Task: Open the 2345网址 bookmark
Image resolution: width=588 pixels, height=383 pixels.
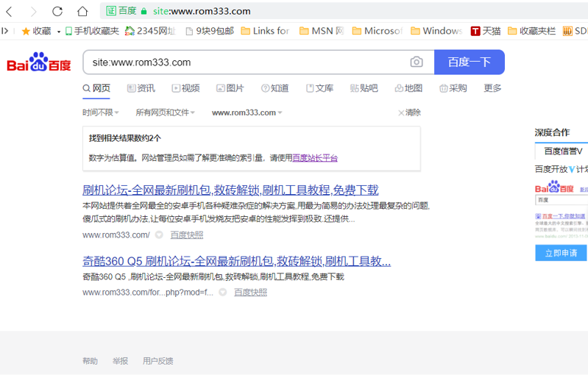Action: (150, 31)
